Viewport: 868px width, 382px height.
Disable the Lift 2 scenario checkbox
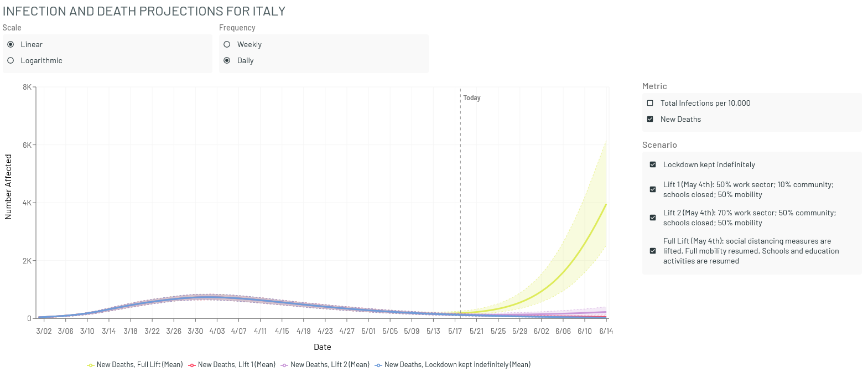pyautogui.click(x=653, y=218)
